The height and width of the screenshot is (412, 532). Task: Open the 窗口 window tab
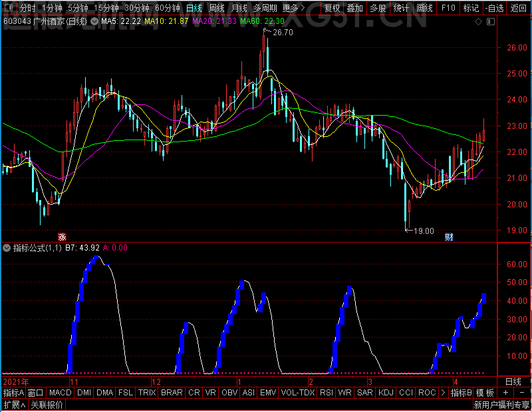[36, 393]
